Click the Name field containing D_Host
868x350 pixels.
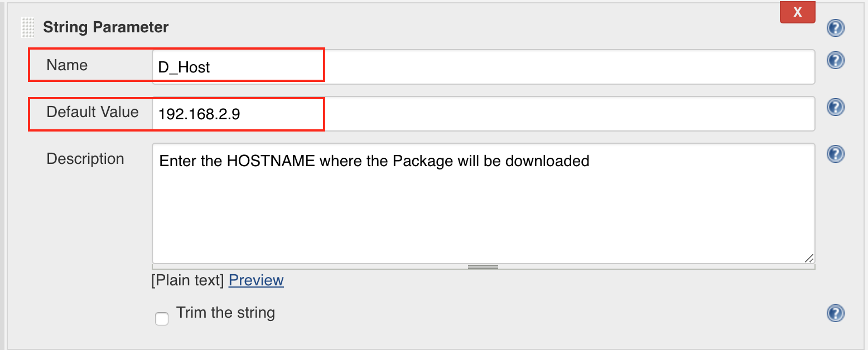click(x=483, y=67)
